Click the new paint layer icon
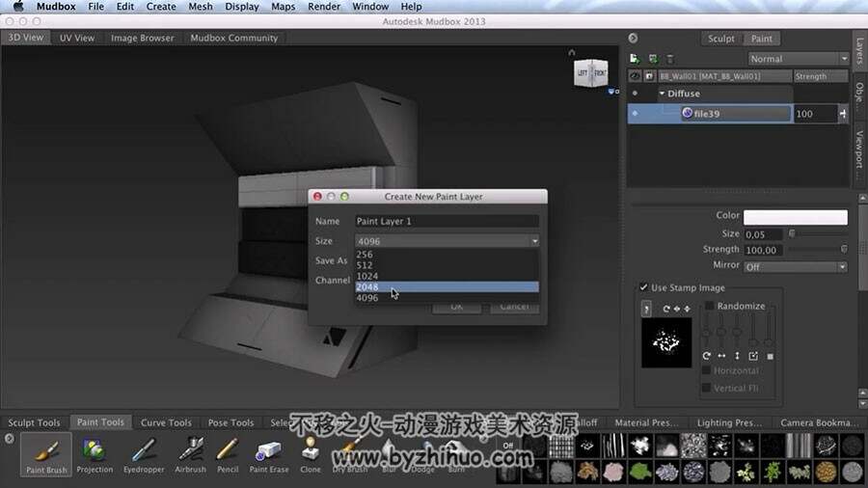The height and width of the screenshot is (488, 868). click(635, 59)
